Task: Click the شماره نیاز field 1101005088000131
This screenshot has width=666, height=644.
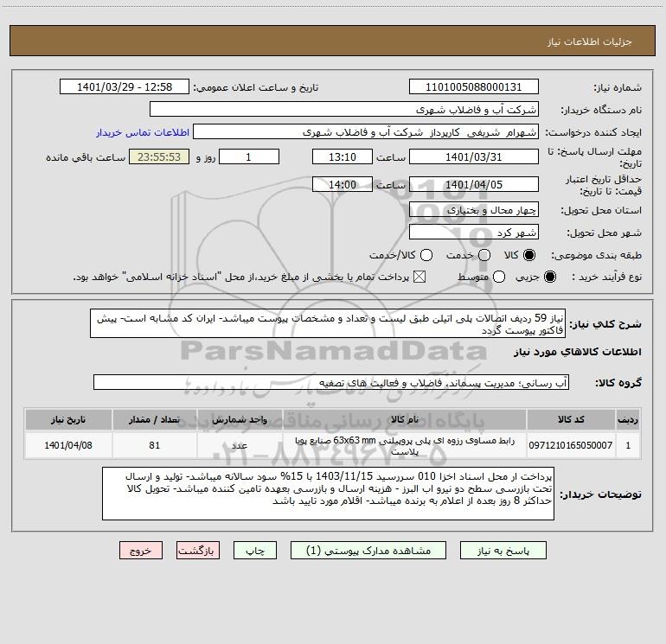Action: tap(474, 87)
